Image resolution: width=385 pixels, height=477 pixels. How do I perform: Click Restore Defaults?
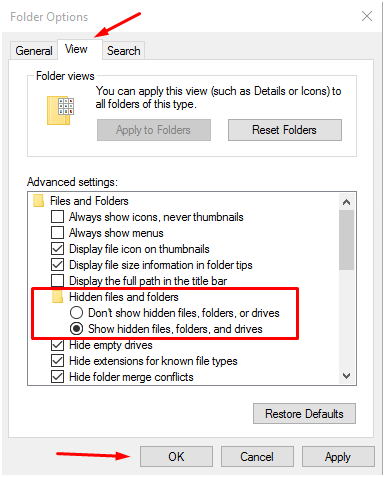304,414
